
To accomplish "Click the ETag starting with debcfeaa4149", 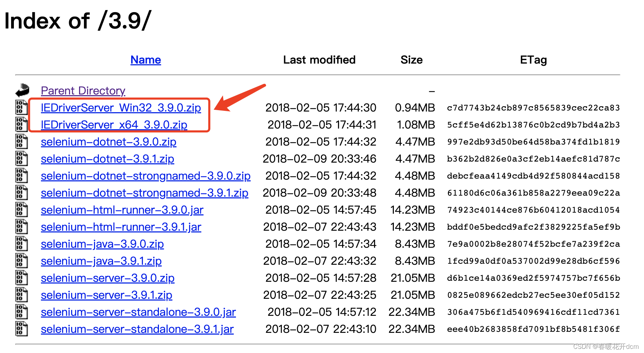I will [x=533, y=176].
